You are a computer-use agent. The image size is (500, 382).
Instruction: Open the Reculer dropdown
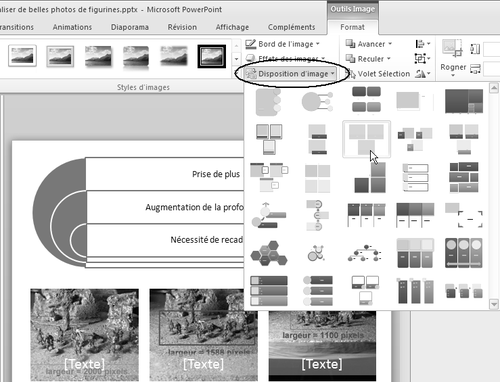[x=368, y=59]
